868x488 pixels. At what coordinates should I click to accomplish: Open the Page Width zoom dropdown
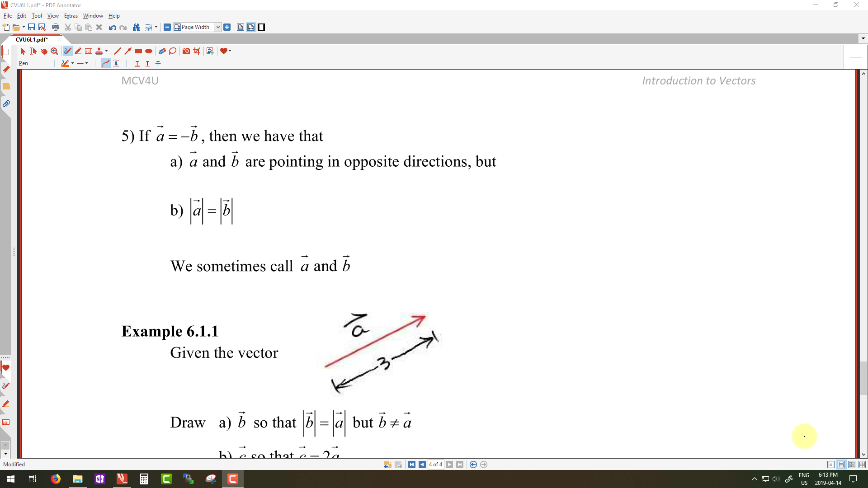point(218,27)
